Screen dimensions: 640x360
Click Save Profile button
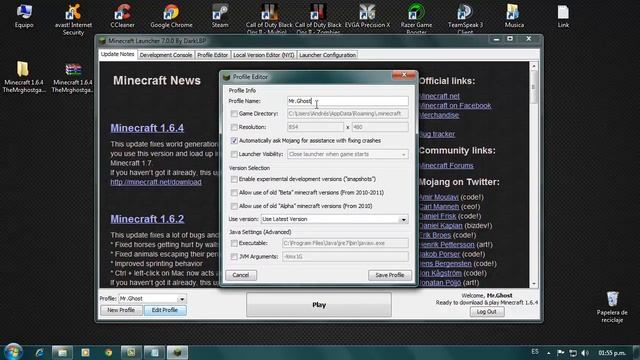coord(390,275)
